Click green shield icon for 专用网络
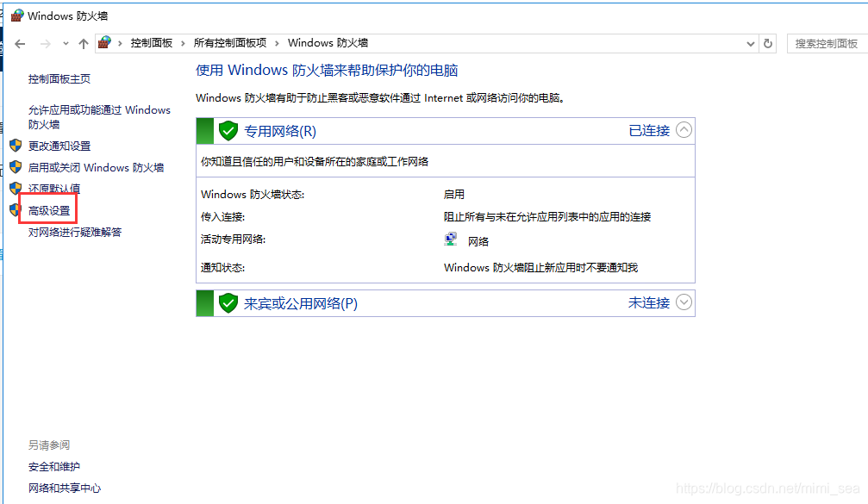Image resolution: width=868 pixels, height=504 pixels. pyautogui.click(x=228, y=131)
